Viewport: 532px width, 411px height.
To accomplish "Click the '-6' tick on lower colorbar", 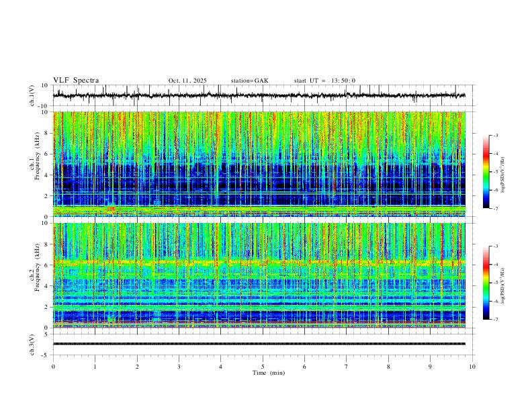I will pyautogui.click(x=495, y=301).
